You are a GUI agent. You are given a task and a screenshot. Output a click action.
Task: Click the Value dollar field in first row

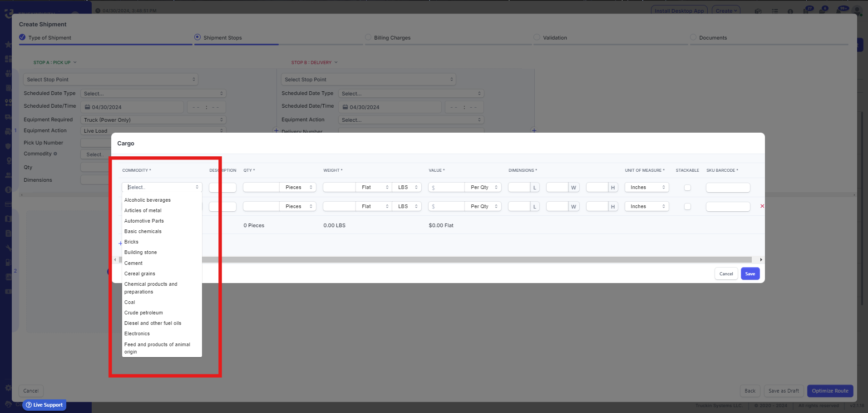pos(446,187)
